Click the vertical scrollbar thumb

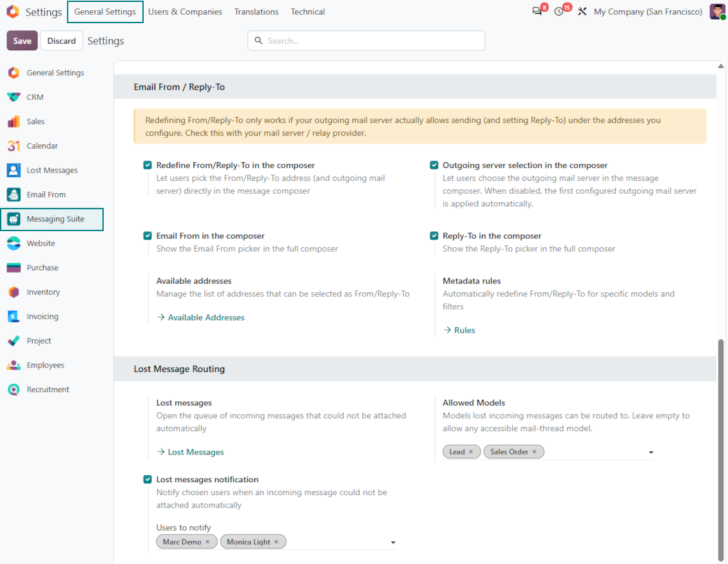coord(720,450)
